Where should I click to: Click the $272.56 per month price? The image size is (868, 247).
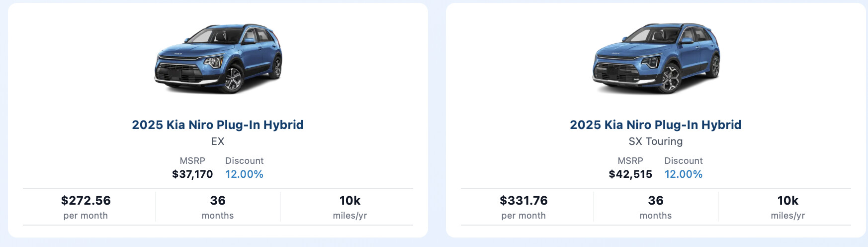click(86, 201)
